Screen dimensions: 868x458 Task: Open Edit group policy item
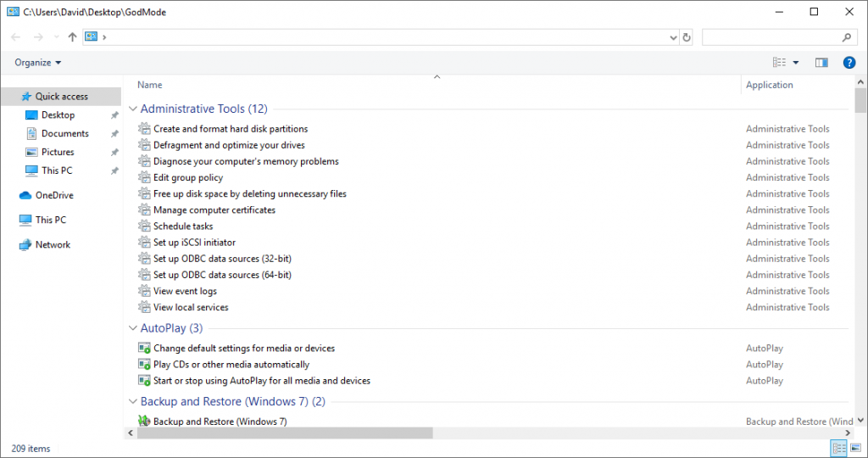(x=188, y=177)
